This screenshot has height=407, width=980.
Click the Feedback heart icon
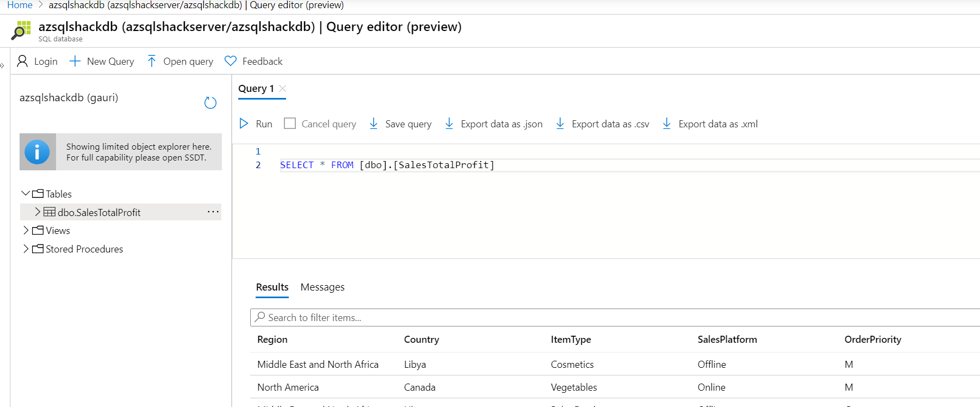point(231,61)
